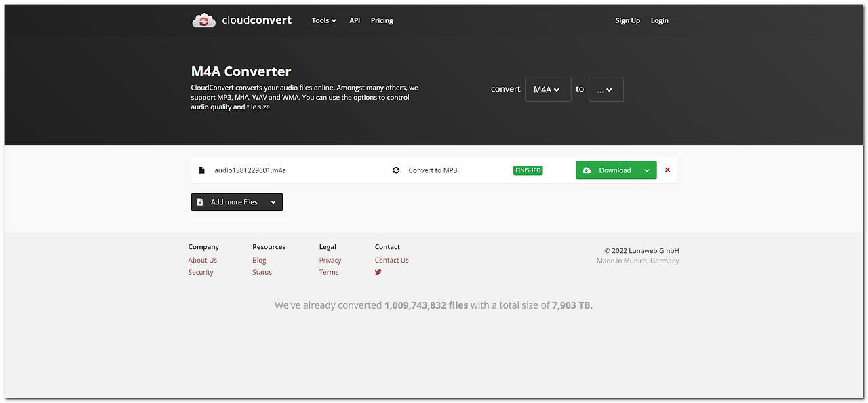The width and height of the screenshot is (868, 403).
Task: Click the API navigation item
Action: (355, 20)
